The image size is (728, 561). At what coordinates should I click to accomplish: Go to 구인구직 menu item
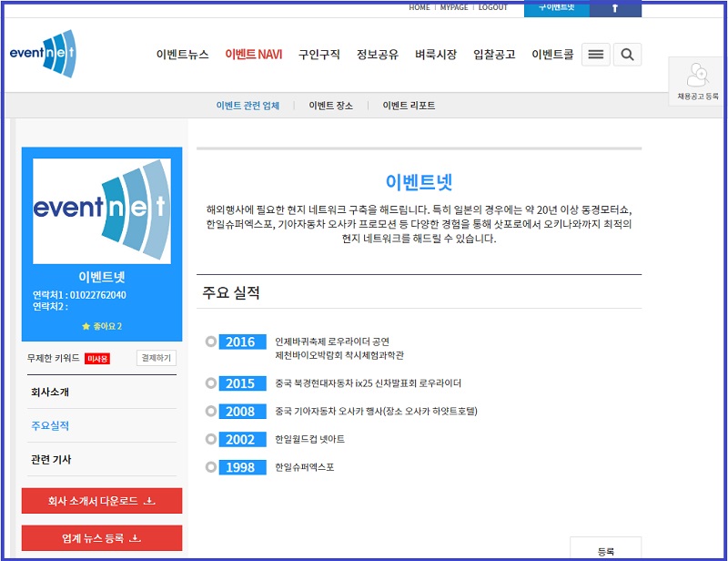[x=319, y=55]
